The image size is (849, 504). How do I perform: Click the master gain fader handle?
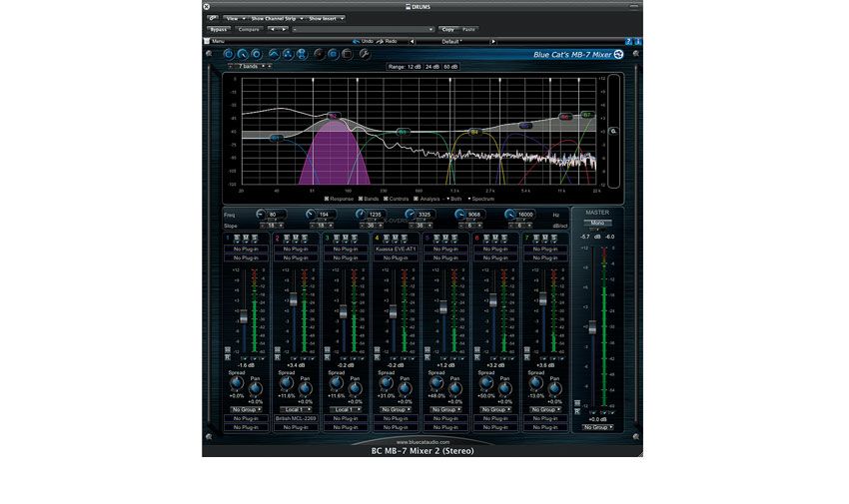(x=592, y=327)
